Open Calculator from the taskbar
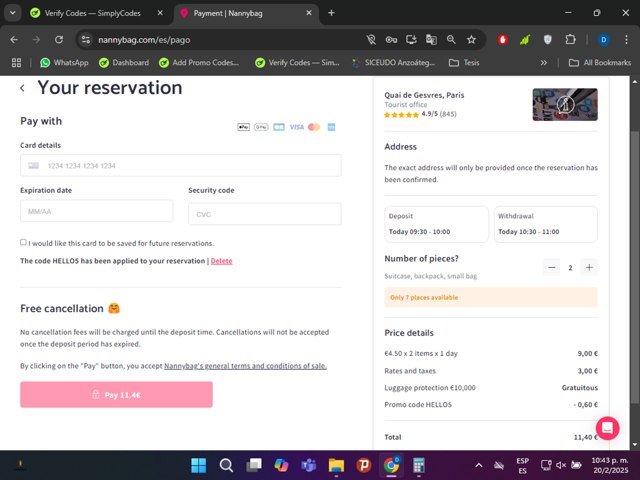The image size is (640, 480). (x=419, y=465)
